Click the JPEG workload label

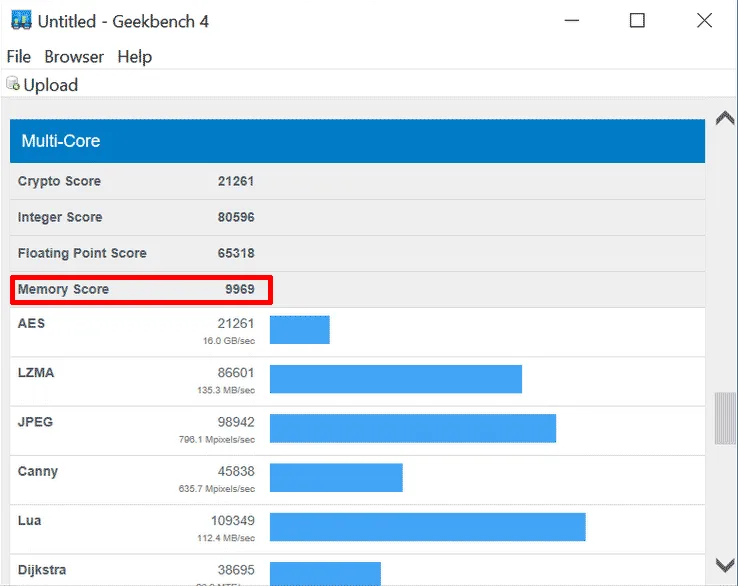click(35, 422)
